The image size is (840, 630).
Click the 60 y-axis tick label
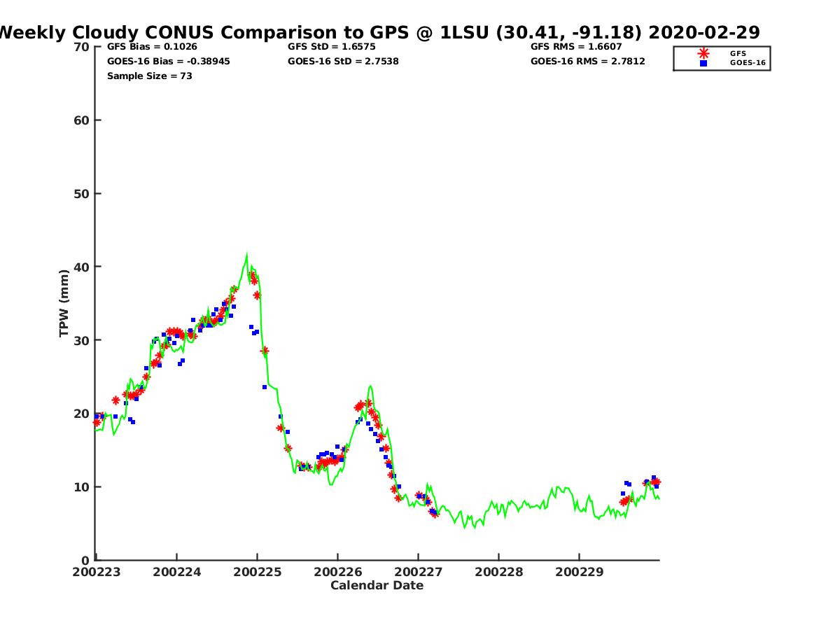point(81,120)
